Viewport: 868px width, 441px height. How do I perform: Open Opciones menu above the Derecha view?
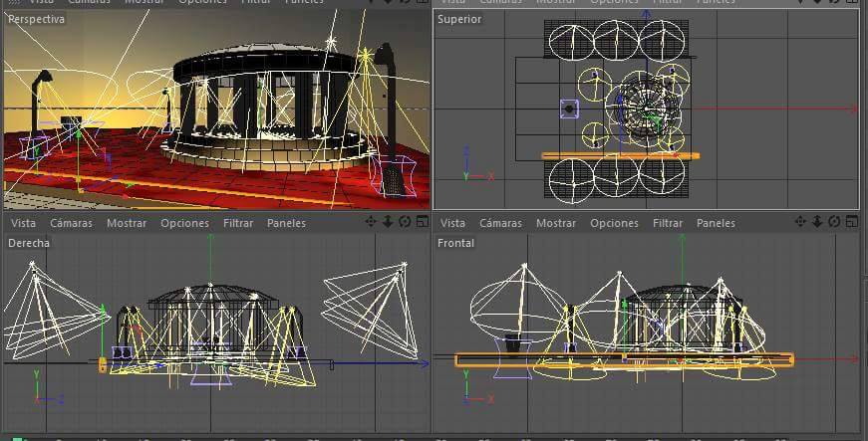[184, 223]
